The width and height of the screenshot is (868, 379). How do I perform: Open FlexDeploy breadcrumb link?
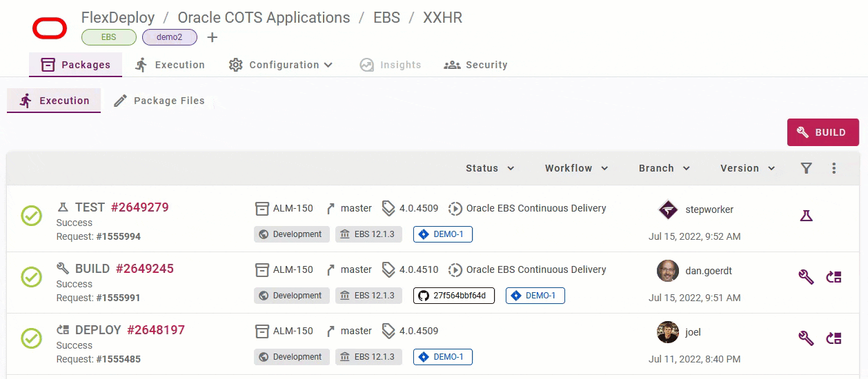point(118,17)
